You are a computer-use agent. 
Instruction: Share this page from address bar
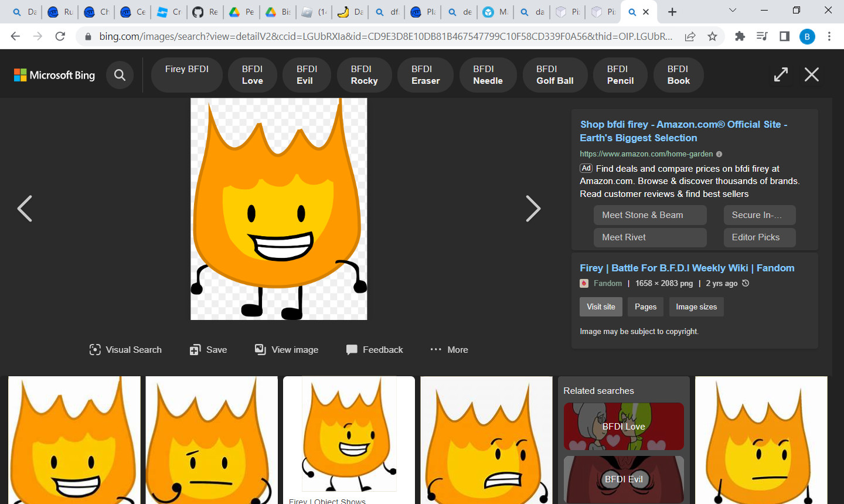pyautogui.click(x=690, y=36)
